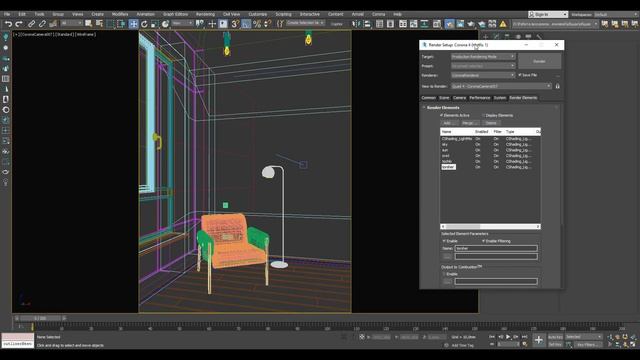Open the Modifiers menu
This screenshot has width=640, height=360.
coord(120,14)
